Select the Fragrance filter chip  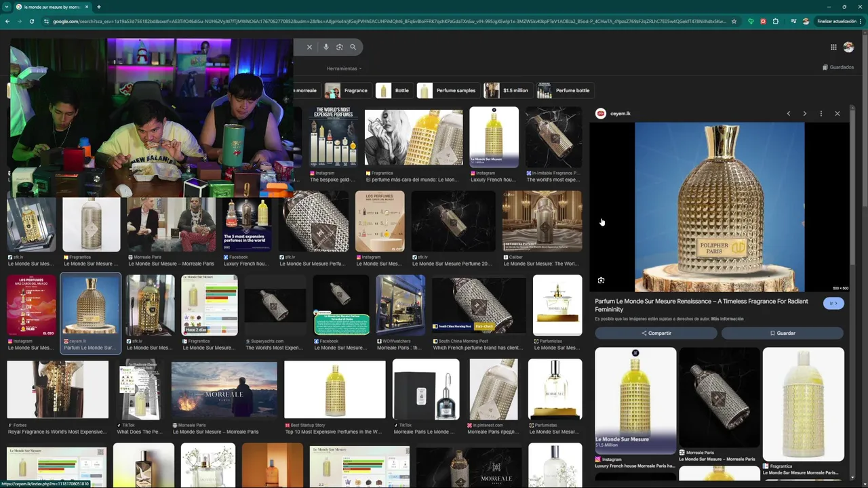point(347,90)
